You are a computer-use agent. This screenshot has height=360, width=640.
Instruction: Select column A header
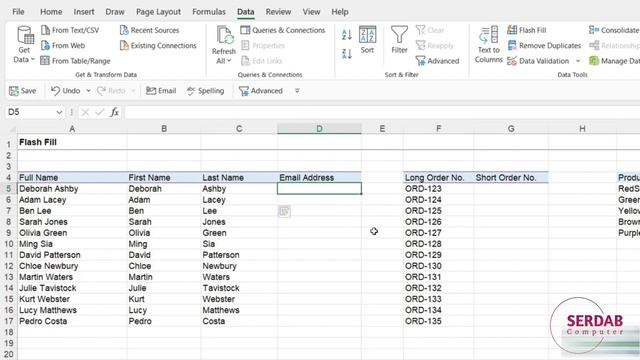pyautogui.click(x=72, y=129)
